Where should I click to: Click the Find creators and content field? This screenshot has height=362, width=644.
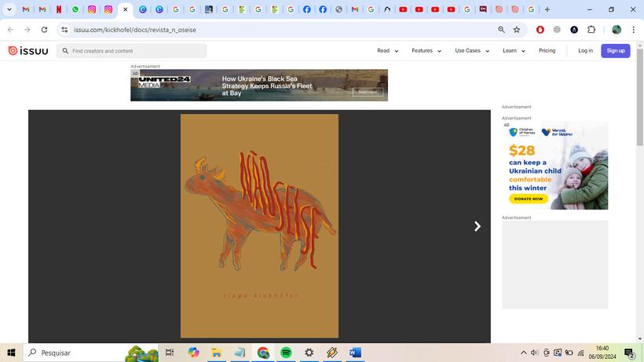(x=131, y=51)
